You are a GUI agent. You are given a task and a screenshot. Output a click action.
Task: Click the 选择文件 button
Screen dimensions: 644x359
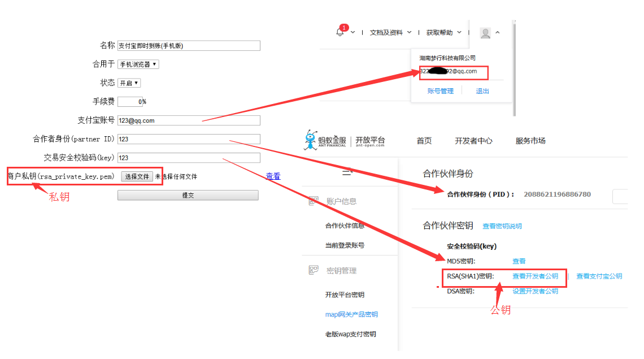pos(137,176)
